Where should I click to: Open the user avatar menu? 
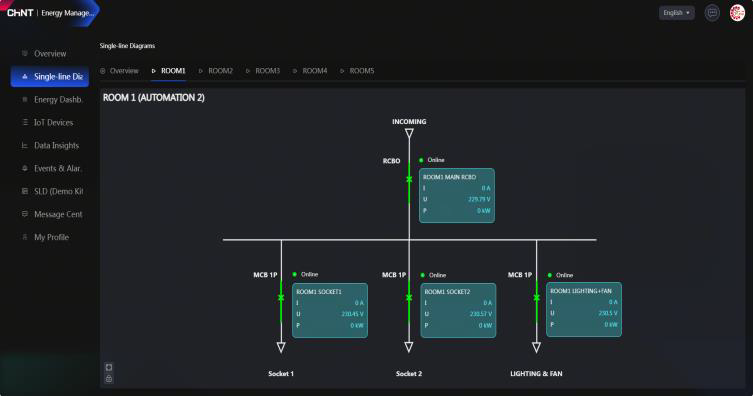pyautogui.click(x=737, y=13)
